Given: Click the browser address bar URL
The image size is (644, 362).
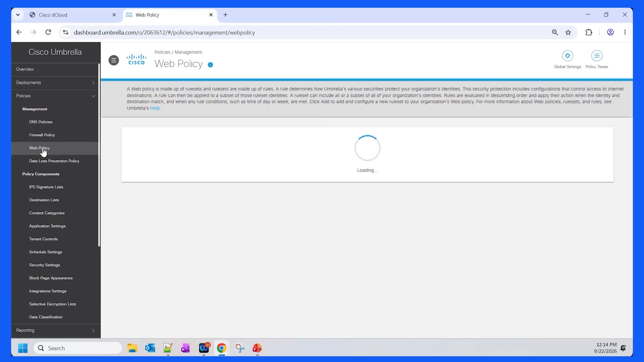Looking at the screenshot, I should [x=164, y=33].
